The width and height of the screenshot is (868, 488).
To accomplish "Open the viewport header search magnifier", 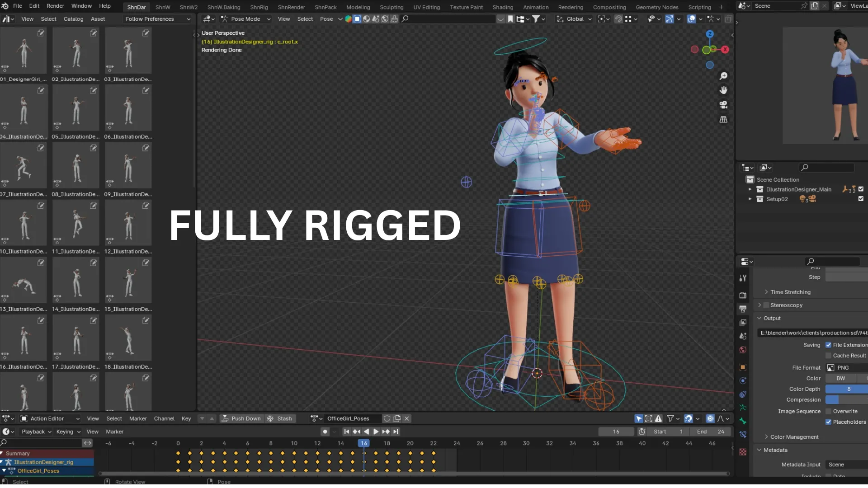I will pyautogui.click(x=405, y=19).
